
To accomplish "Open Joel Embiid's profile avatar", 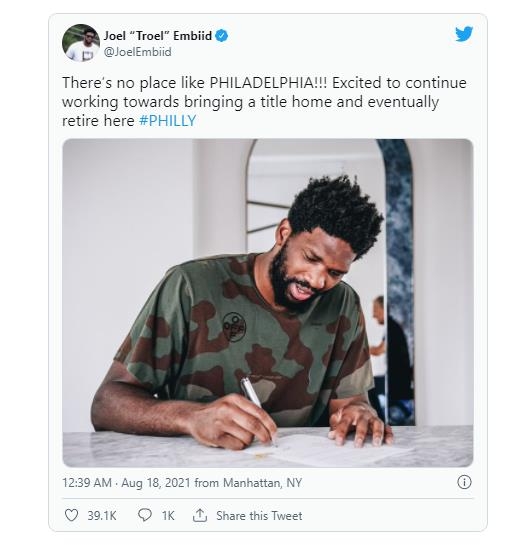I will [x=81, y=42].
